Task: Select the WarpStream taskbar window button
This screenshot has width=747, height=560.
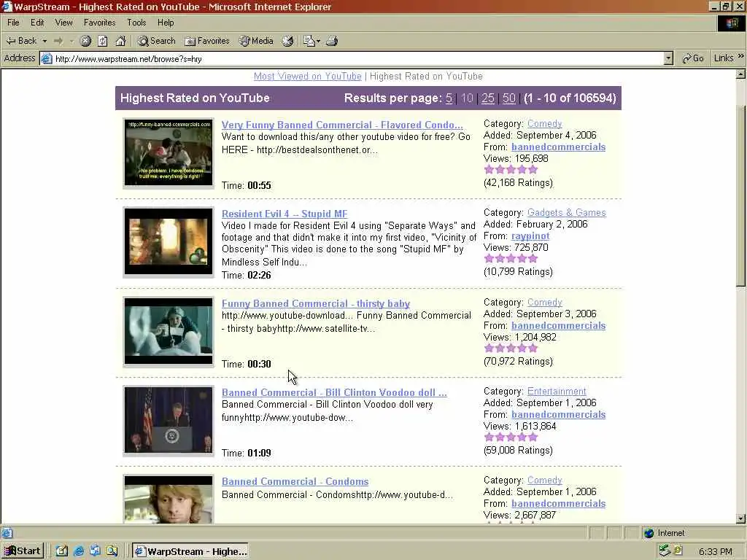Action: (x=192, y=551)
